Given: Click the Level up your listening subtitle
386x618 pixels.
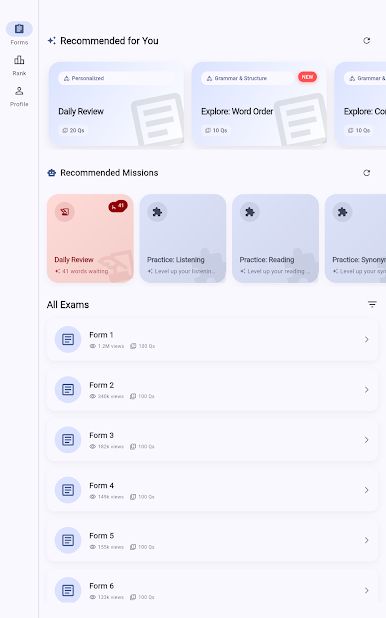Looking at the screenshot, I should point(185,271).
